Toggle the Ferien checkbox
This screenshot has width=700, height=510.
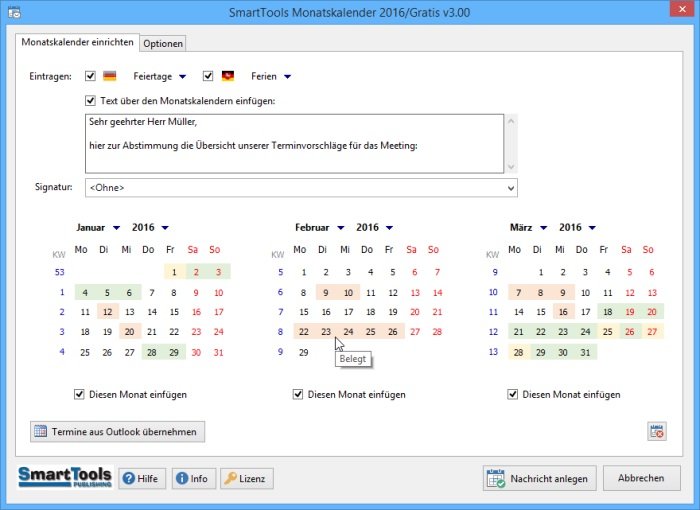coord(208,76)
